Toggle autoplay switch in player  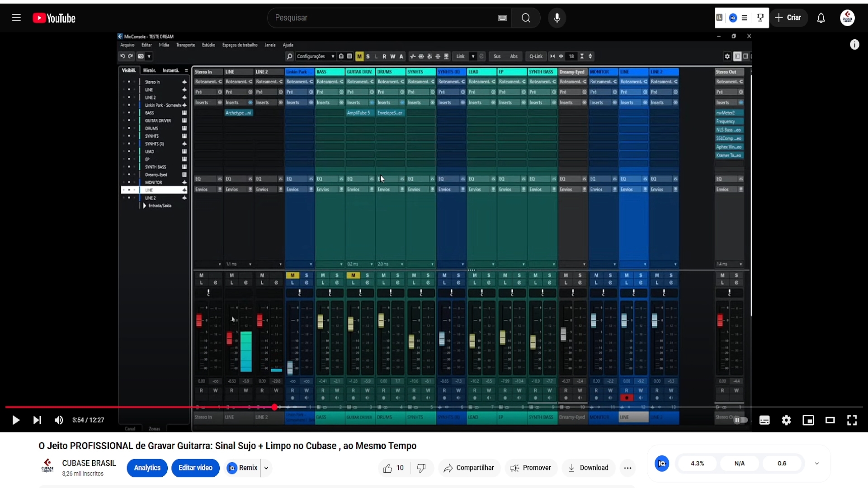click(x=741, y=420)
